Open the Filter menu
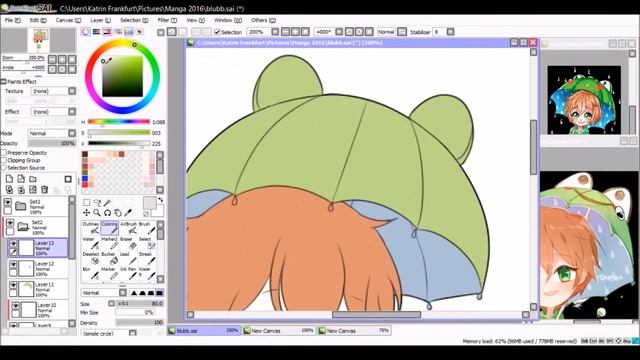Image resolution: width=640 pixels, height=360 pixels. click(167, 20)
